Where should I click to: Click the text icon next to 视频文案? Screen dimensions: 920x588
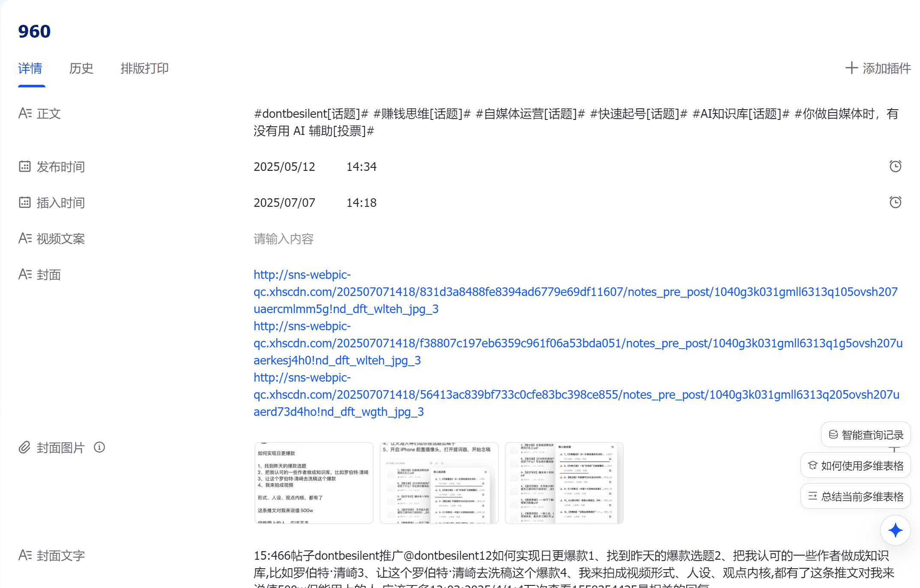[x=25, y=239]
